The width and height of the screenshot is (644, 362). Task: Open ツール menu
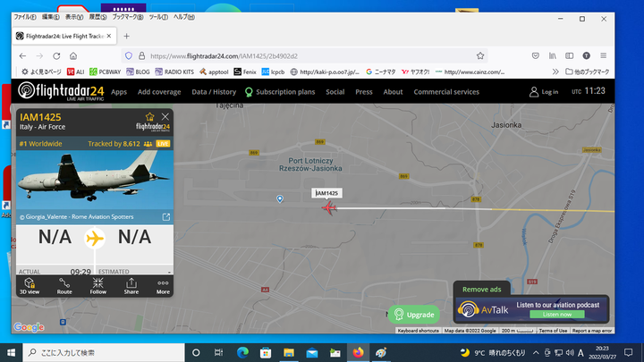tap(158, 17)
